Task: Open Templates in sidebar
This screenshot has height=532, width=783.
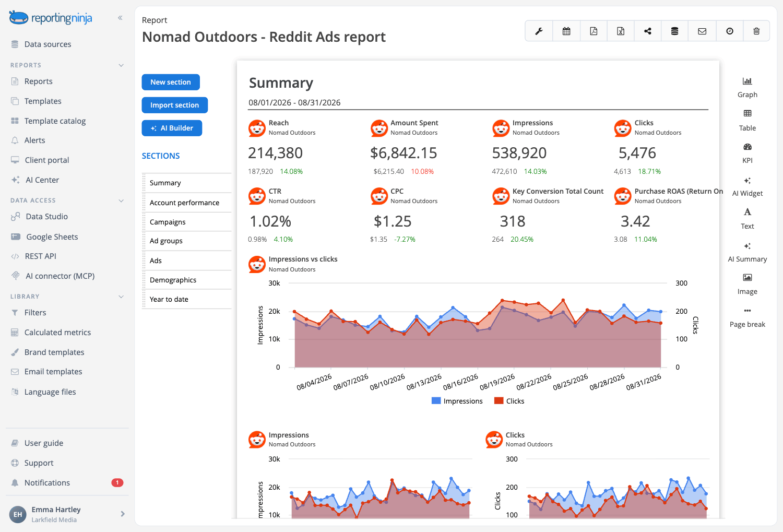Action: [43, 101]
